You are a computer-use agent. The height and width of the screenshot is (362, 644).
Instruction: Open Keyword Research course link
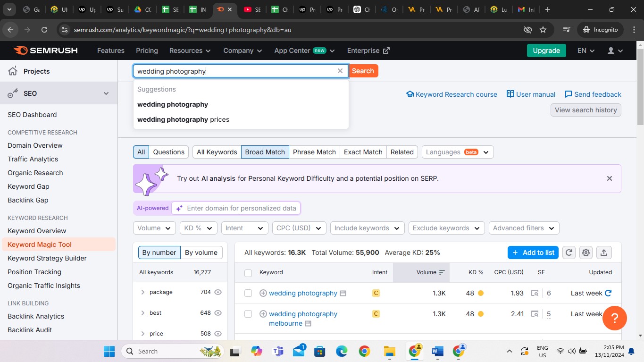click(x=452, y=94)
